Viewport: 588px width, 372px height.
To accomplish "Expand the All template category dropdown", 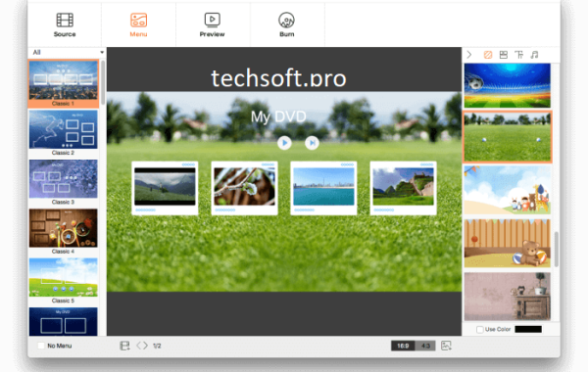I will pos(68,52).
